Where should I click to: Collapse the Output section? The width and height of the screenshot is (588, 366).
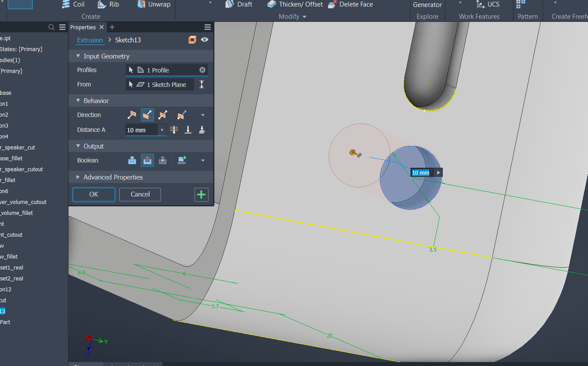pyautogui.click(x=79, y=146)
